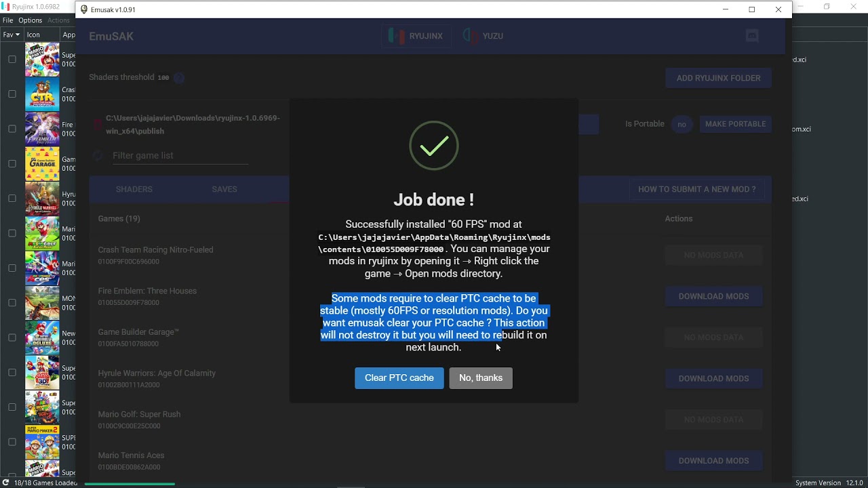Open Ryujinx File menu

[x=8, y=20]
